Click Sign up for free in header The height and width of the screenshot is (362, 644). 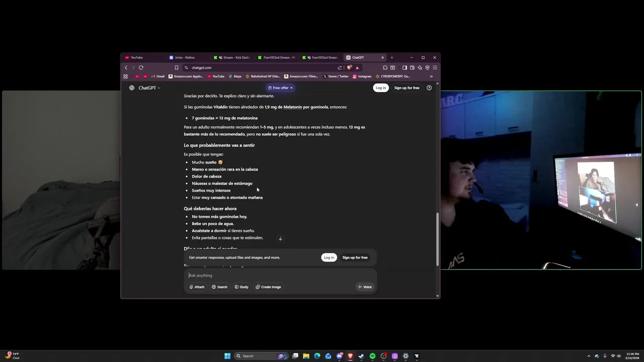click(407, 87)
